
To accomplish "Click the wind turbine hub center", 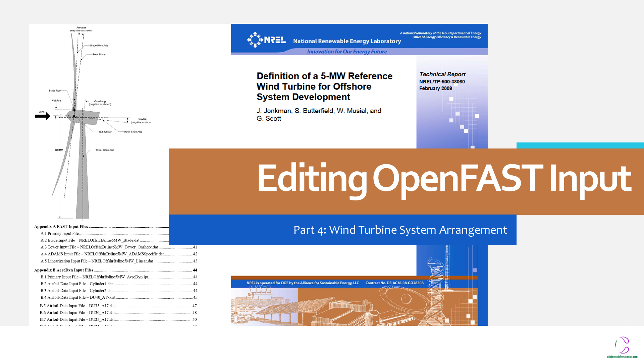I will [74, 116].
